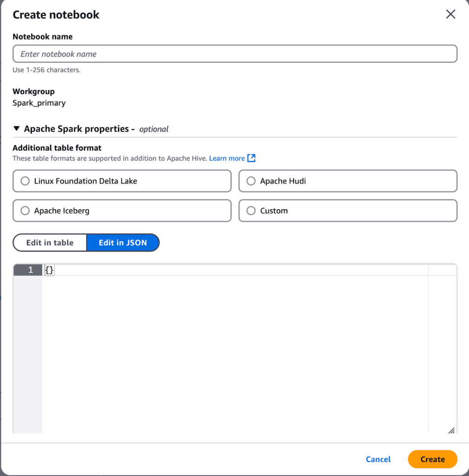Select the Edit in JSON tab
The width and height of the screenshot is (469, 476).
(122, 242)
